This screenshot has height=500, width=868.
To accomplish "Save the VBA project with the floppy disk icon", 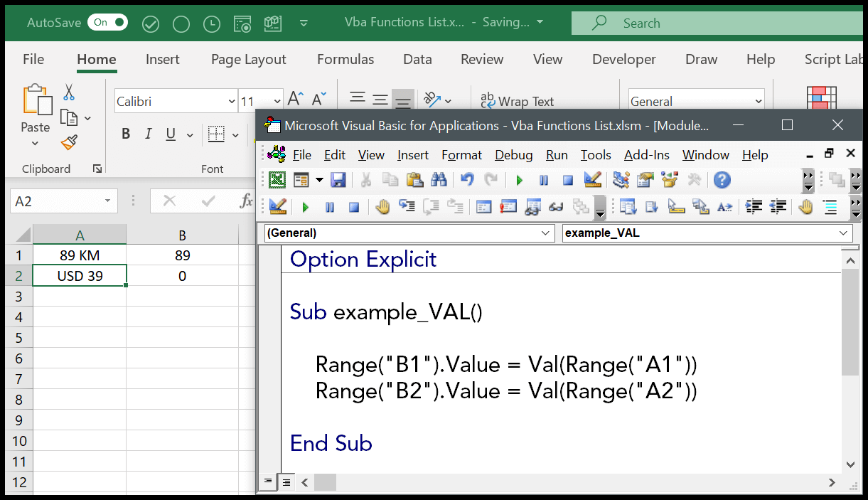I will tap(338, 180).
